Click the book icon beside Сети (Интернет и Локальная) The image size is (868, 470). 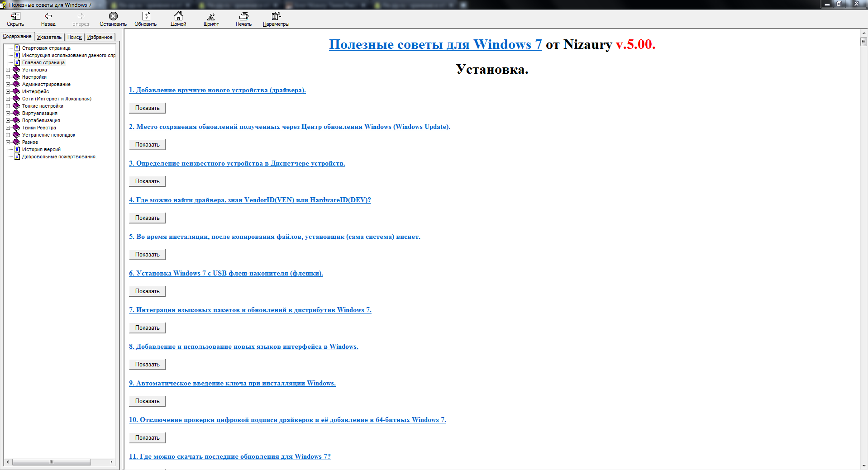pyautogui.click(x=16, y=99)
